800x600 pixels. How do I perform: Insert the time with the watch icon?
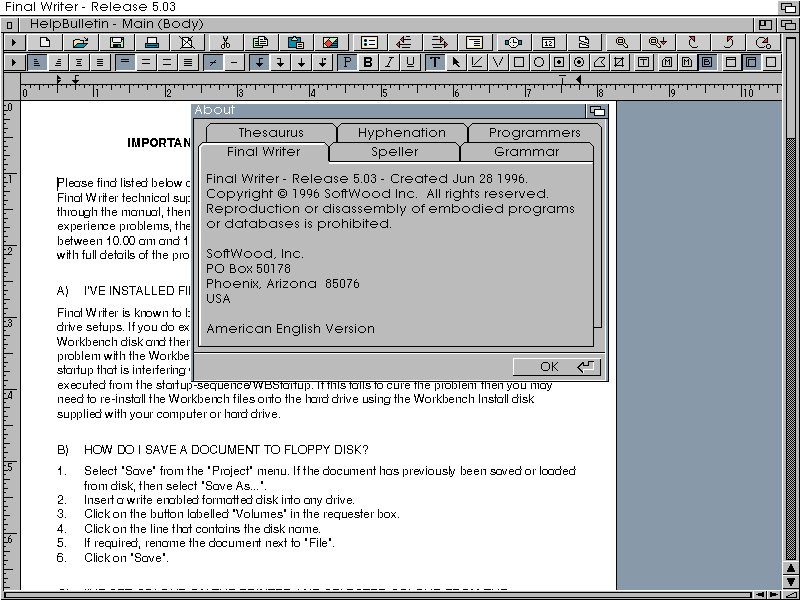[513, 42]
